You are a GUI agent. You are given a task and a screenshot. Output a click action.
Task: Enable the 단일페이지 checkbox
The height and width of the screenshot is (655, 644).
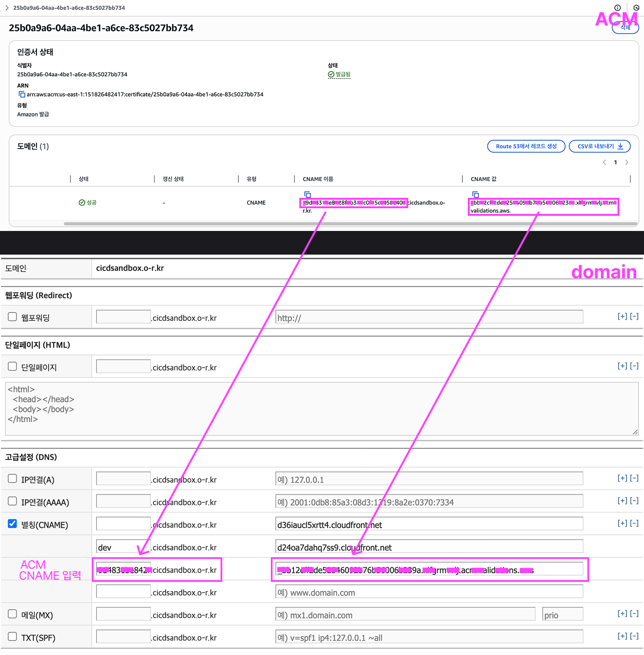[12, 366]
